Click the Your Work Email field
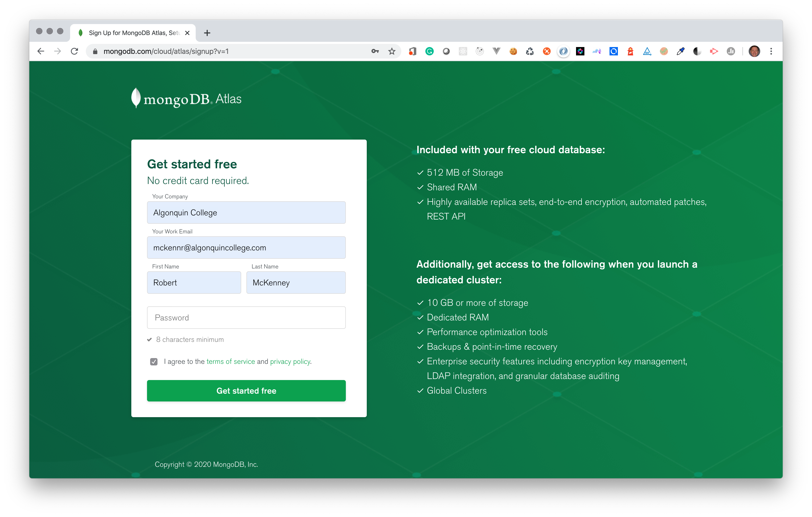The height and width of the screenshot is (517, 812). (246, 248)
